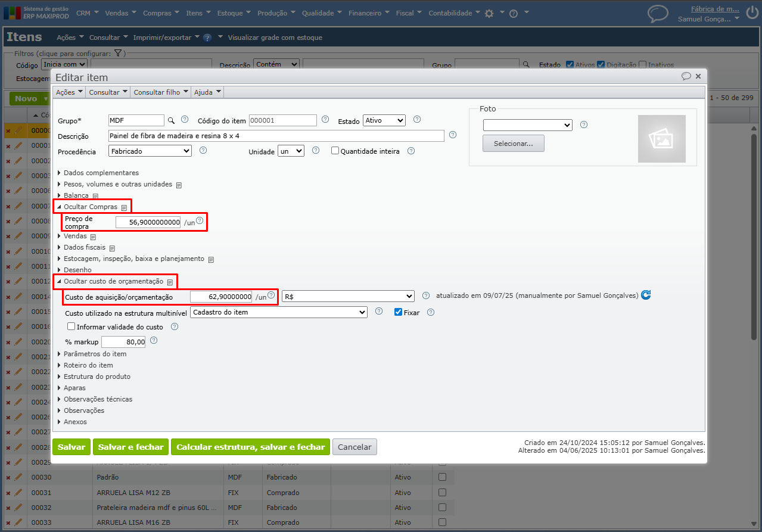Check the row checkbox for item 00030

point(443,477)
